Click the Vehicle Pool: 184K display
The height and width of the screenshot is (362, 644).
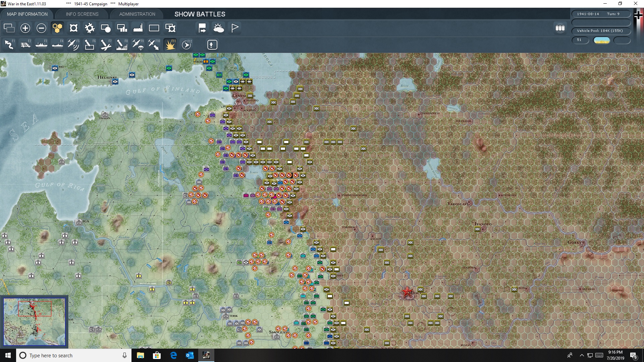[600, 31]
